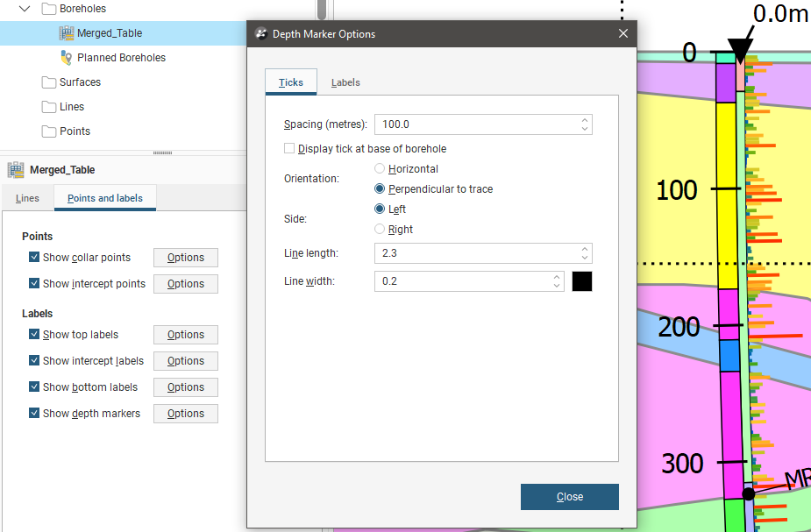This screenshot has height=532, width=811.
Task: Click the Planned Boreholes icon
Action: click(67, 57)
